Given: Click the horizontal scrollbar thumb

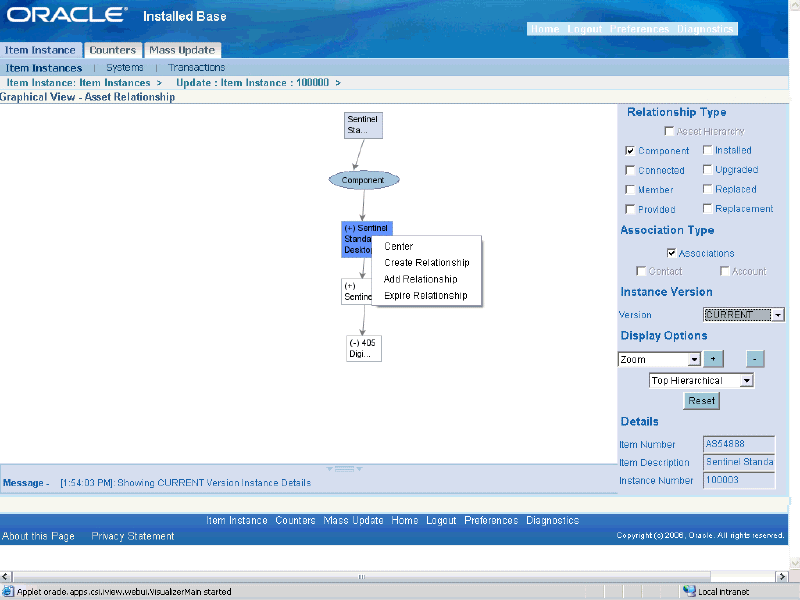Looking at the screenshot, I should coord(362,577).
